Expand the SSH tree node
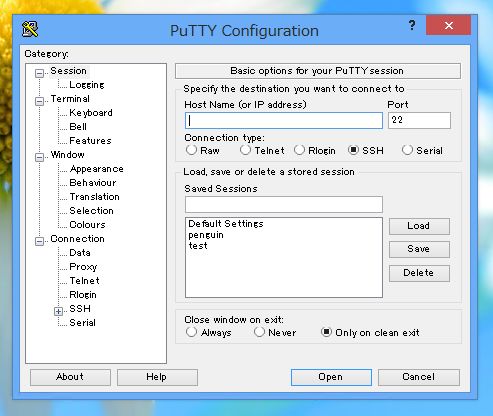This screenshot has height=416, width=493. (x=58, y=311)
